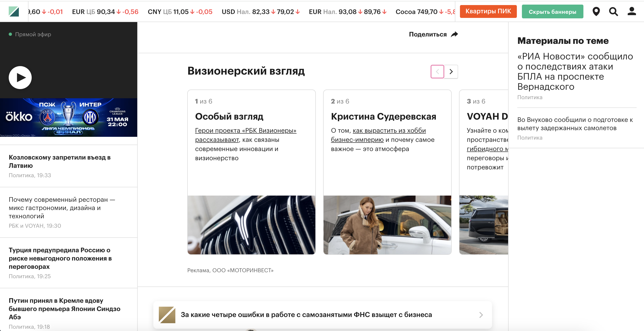The height and width of the screenshot is (331, 644).
Task: Open the RBC logo home link
Action: (x=14, y=11)
